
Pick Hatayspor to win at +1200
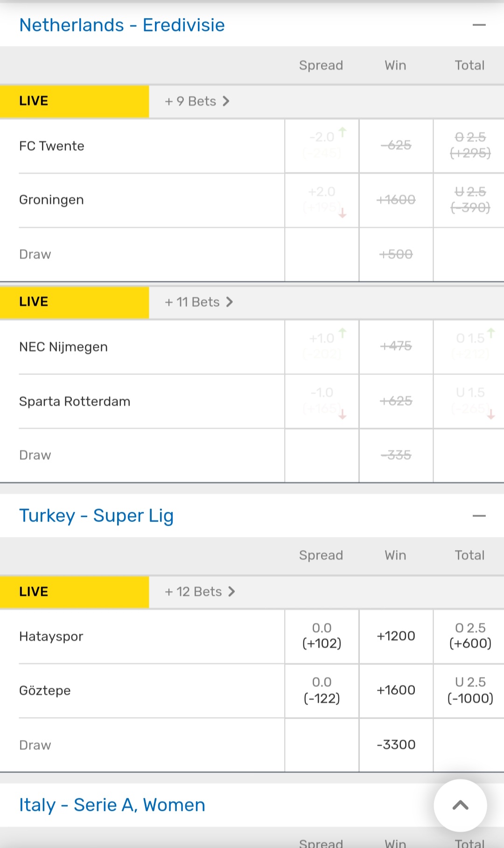pyautogui.click(x=396, y=636)
